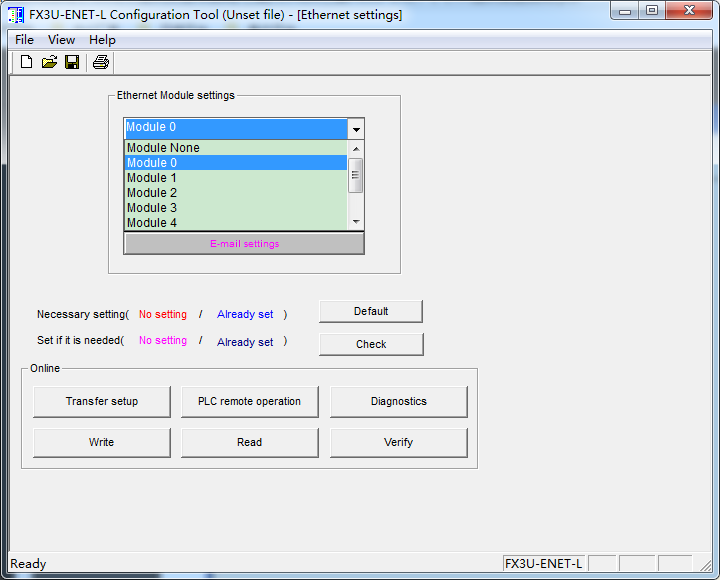This screenshot has height=580, width=720.
Task: Click the Default button
Action: pos(371,311)
